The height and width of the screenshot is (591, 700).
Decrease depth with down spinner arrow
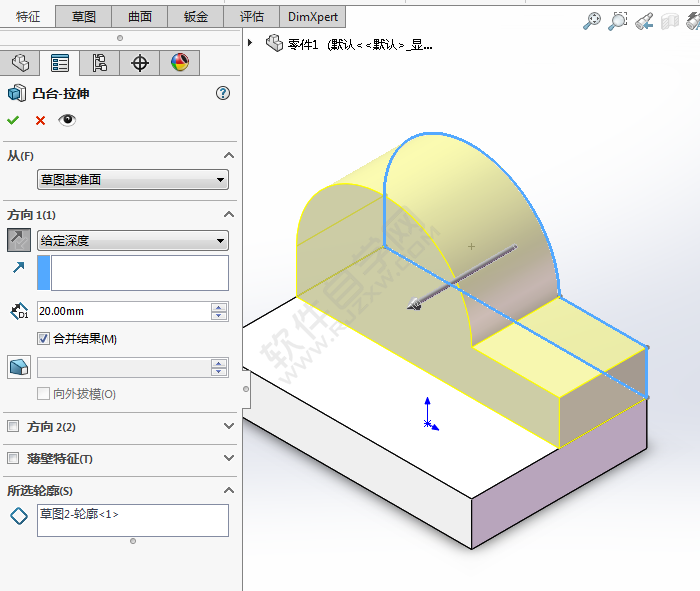pyautogui.click(x=219, y=316)
